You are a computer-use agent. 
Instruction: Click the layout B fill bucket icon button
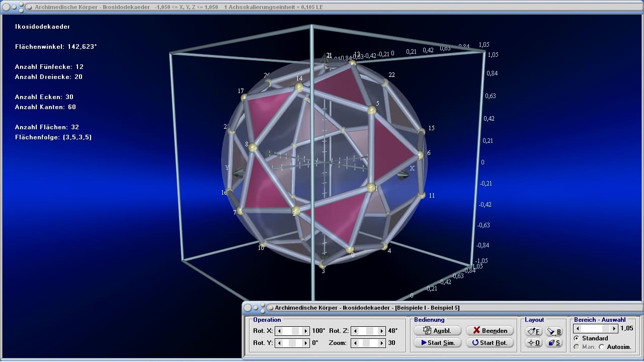554,331
